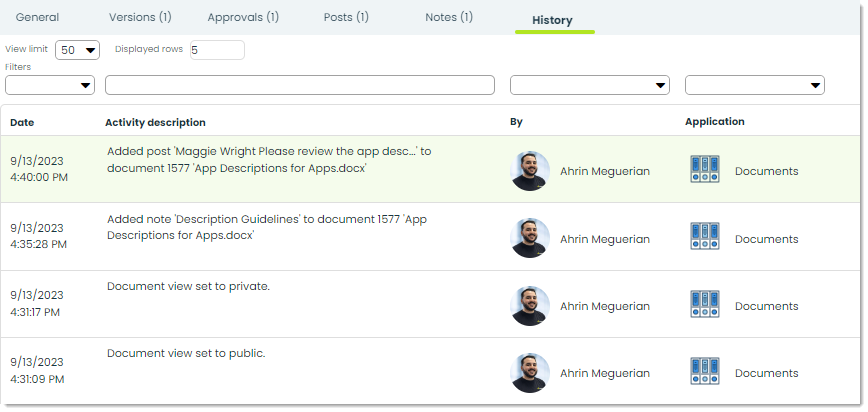Click the Documents application icon in the 4:31:17 PM row

(705, 304)
